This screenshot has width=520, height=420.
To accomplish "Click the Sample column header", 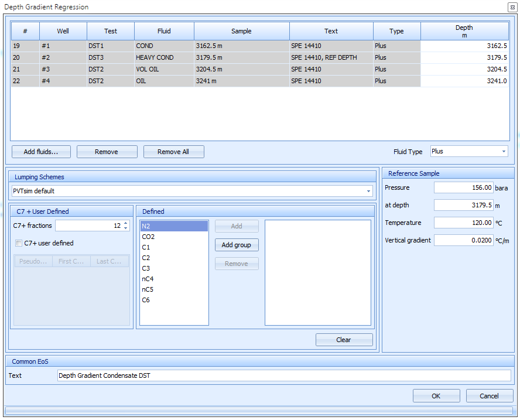I will point(241,31).
